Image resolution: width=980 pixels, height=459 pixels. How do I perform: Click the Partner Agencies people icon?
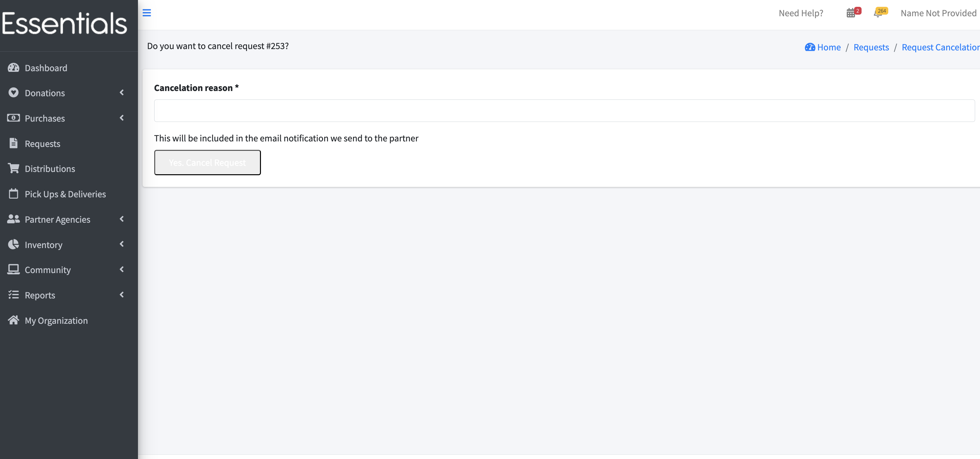(x=13, y=219)
